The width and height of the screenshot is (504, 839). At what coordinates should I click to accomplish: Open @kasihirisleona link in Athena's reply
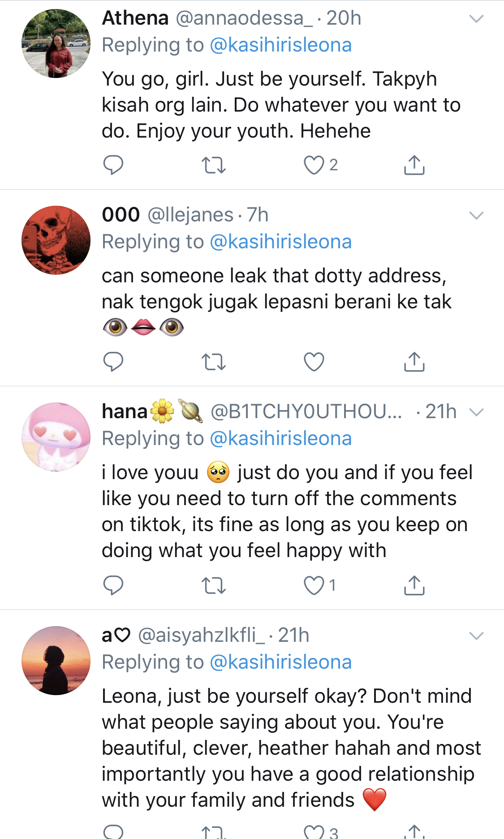point(280,45)
